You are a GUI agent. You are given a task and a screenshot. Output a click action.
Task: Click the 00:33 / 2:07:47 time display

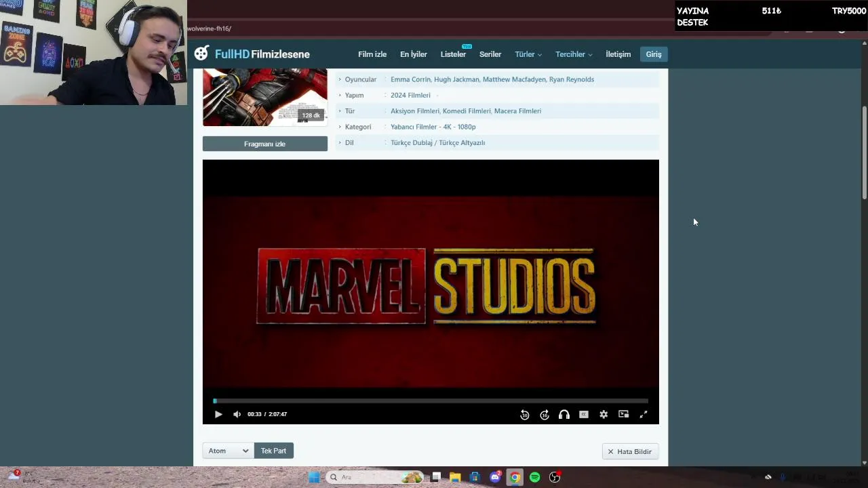267,414
